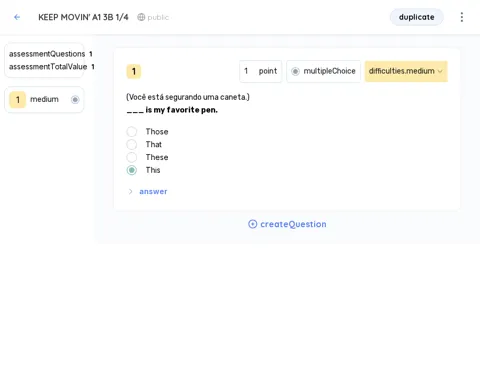Click the 1 point value field
The width and height of the screenshot is (480, 384).
261,71
